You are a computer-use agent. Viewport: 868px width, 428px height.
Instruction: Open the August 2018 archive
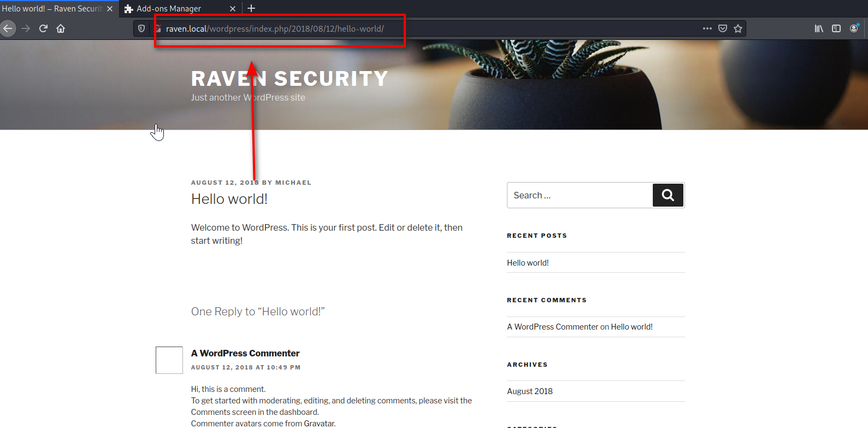tap(530, 391)
